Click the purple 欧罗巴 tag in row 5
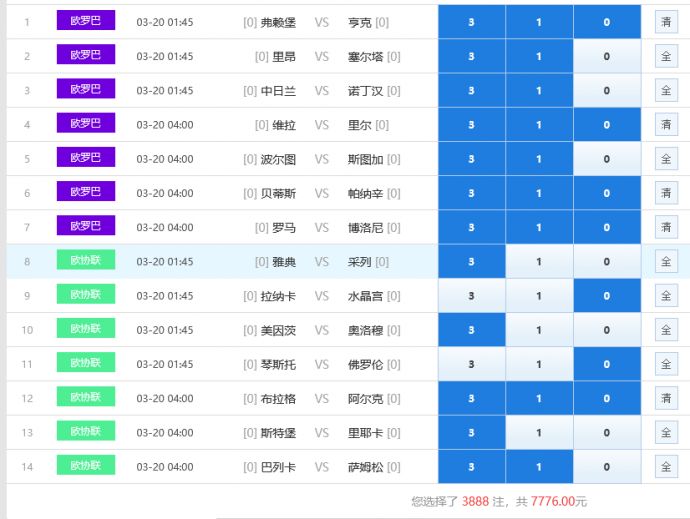Screen dimensions: 690x519 coord(86,158)
